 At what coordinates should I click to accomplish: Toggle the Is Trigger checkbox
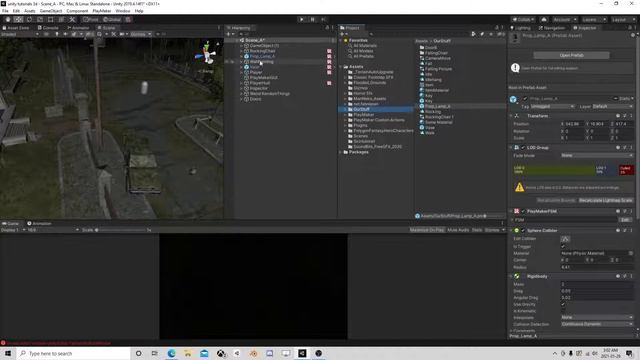pos(563,247)
